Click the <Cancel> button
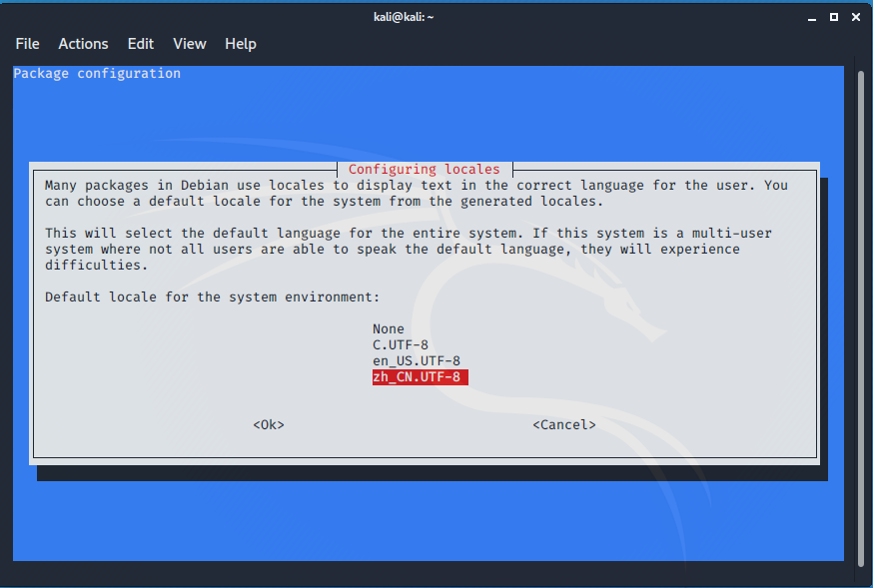 pos(564,425)
